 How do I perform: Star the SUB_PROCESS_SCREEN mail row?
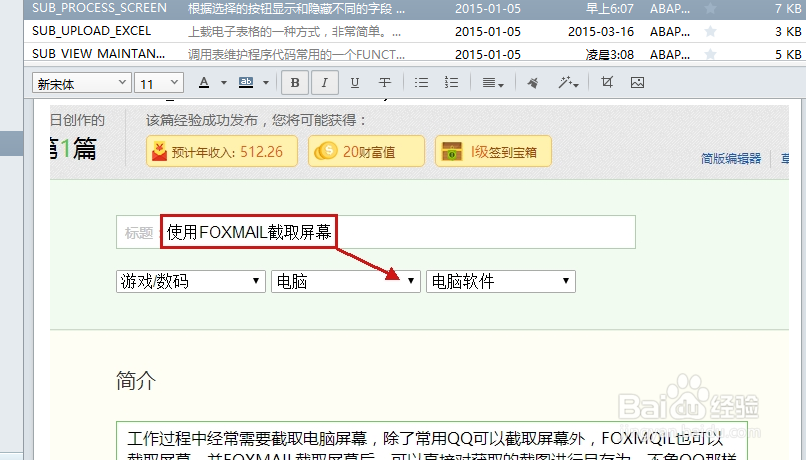click(710, 8)
